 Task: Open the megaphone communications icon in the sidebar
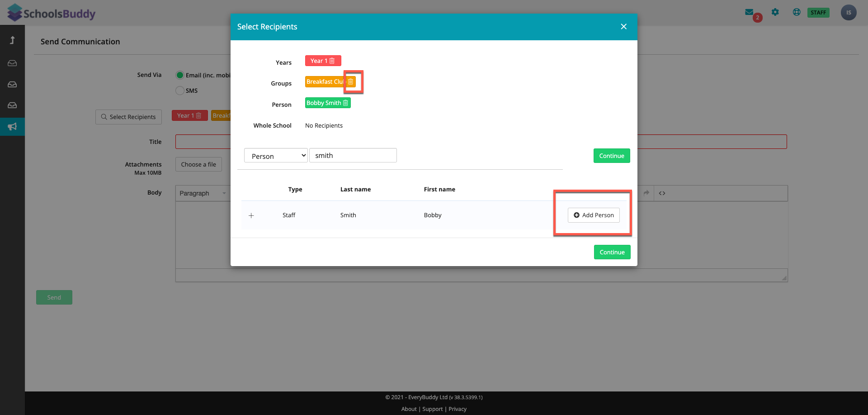[12, 127]
